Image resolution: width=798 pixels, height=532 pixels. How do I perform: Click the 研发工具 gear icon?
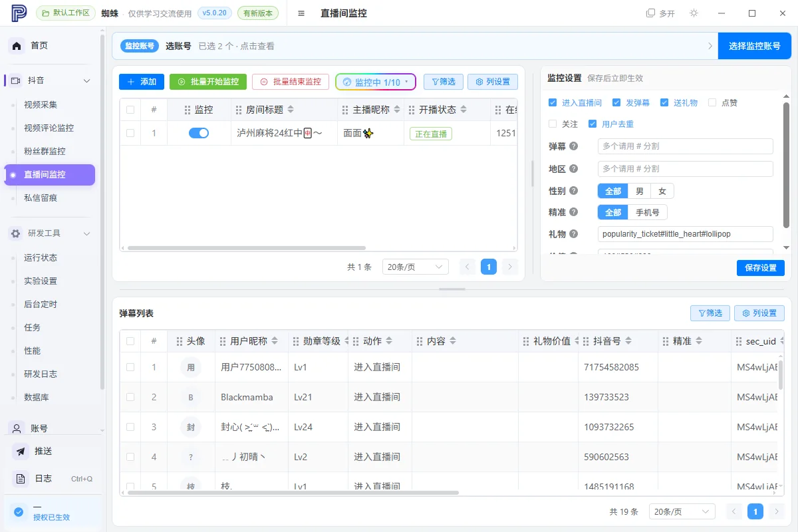point(16,233)
